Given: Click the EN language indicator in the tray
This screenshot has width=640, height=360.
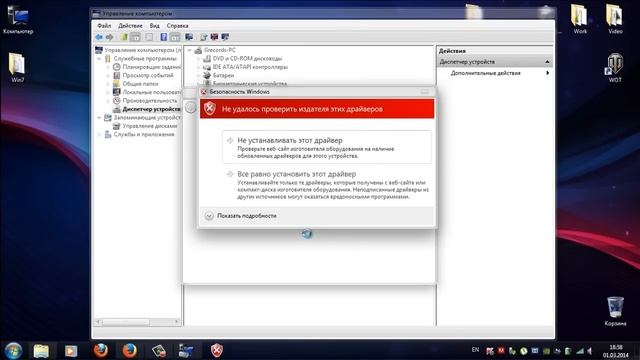Looking at the screenshot, I should coord(476,350).
